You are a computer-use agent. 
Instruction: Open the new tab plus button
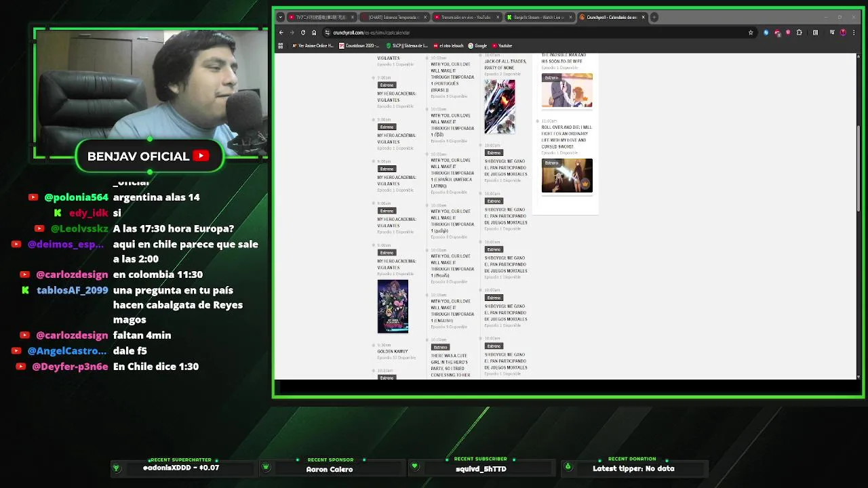tap(654, 17)
